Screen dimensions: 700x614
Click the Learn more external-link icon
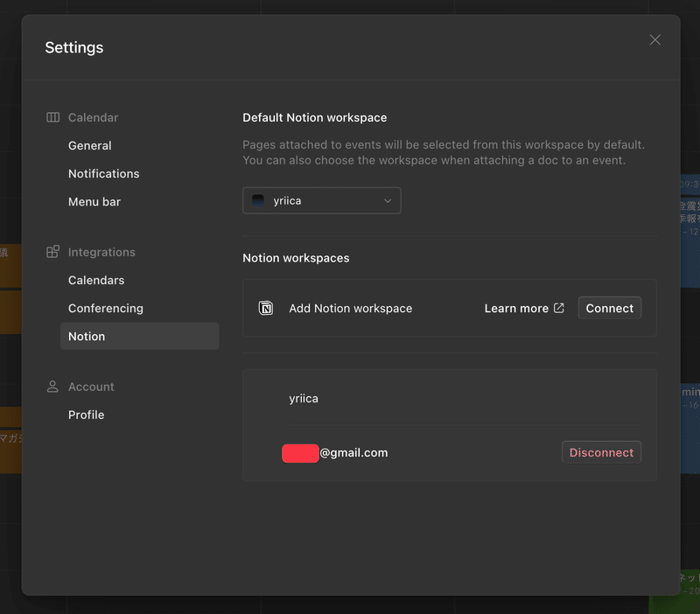coord(558,308)
